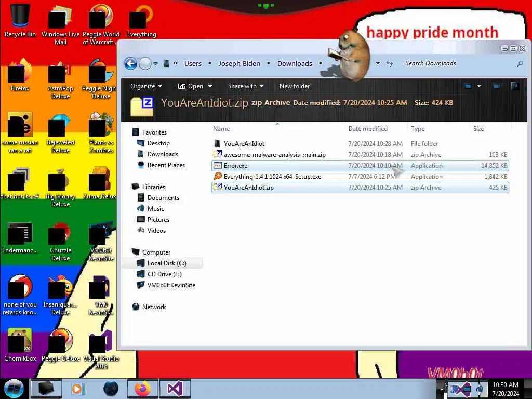The image size is (532, 399).
Task: Select Downloads in the address breadcrumb
Action: [295, 63]
